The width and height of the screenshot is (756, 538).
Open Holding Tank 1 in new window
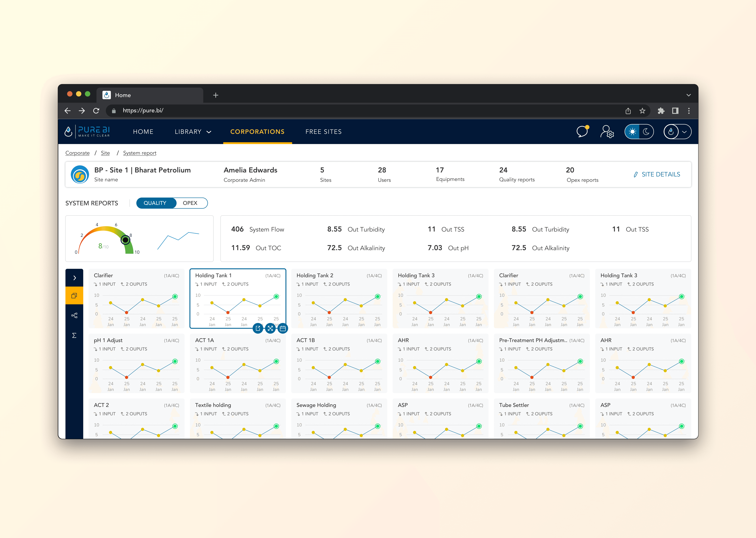(x=258, y=328)
